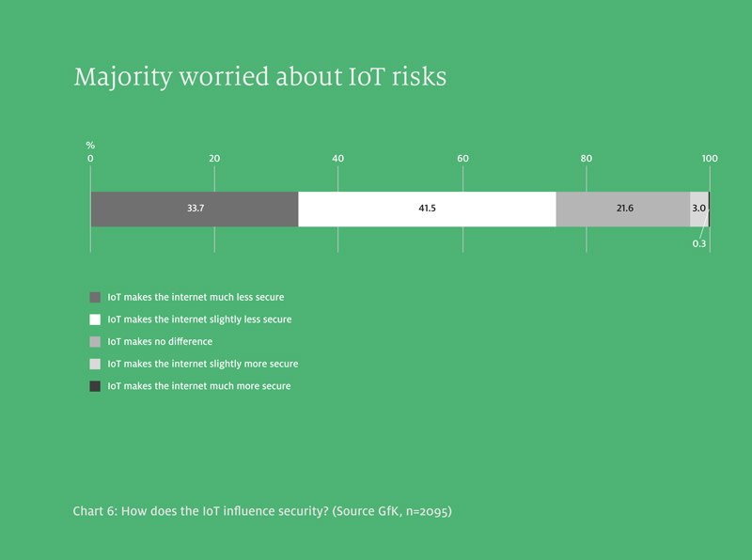752x560 pixels.
Task: Select the white 41.5 bar segment
Action: coord(428,209)
